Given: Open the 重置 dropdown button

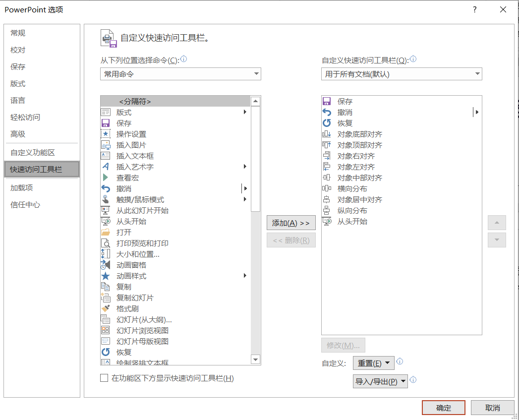Looking at the screenshot, I should (x=374, y=363).
